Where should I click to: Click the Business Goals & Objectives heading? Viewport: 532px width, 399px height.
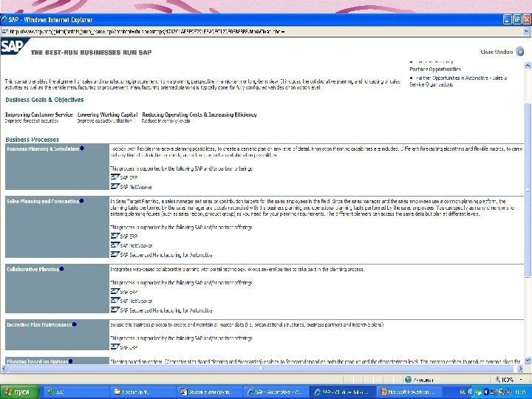(44, 100)
